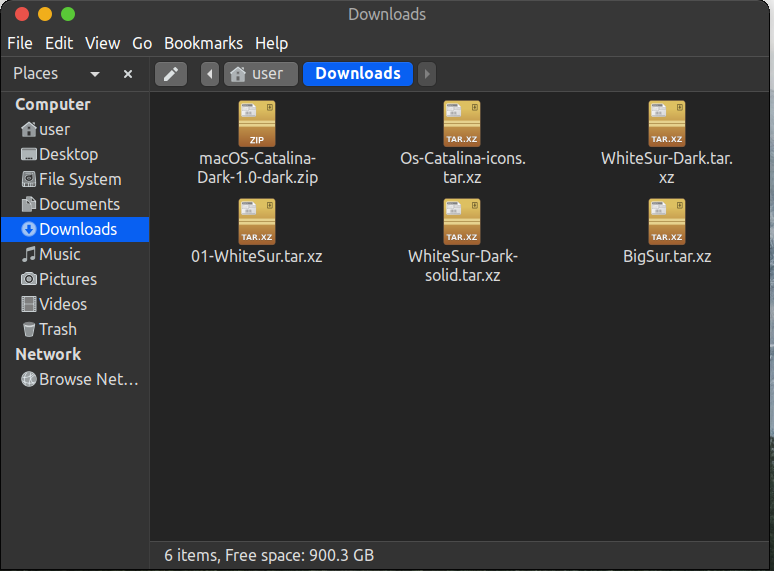
Task: Select the Os-Catalina-icons archive icon
Action: point(462,124)
